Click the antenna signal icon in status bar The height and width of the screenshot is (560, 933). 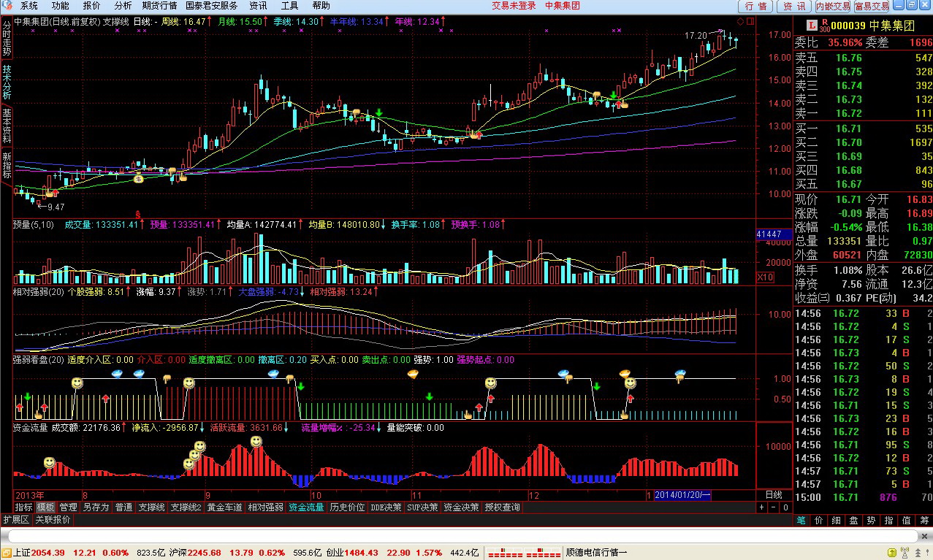click(905, 553)
